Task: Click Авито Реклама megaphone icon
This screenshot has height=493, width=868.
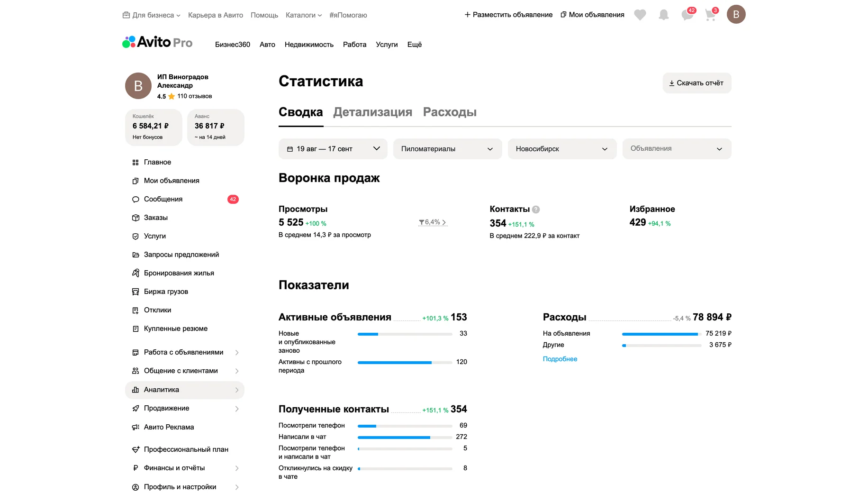Action: [x=136, y=428]
